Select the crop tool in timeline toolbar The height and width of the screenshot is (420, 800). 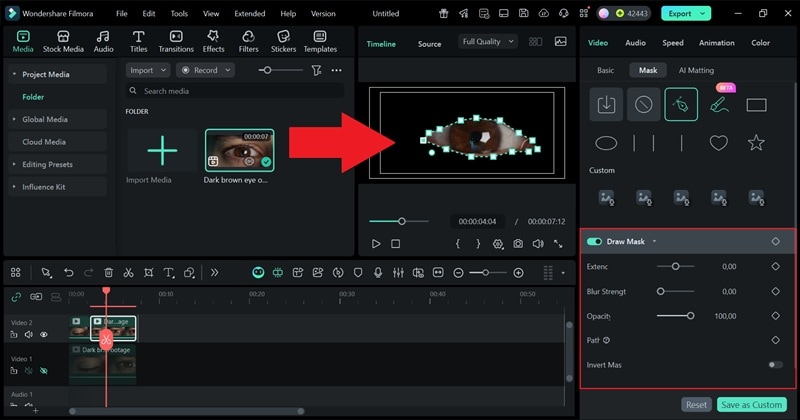tap(148, 273)
